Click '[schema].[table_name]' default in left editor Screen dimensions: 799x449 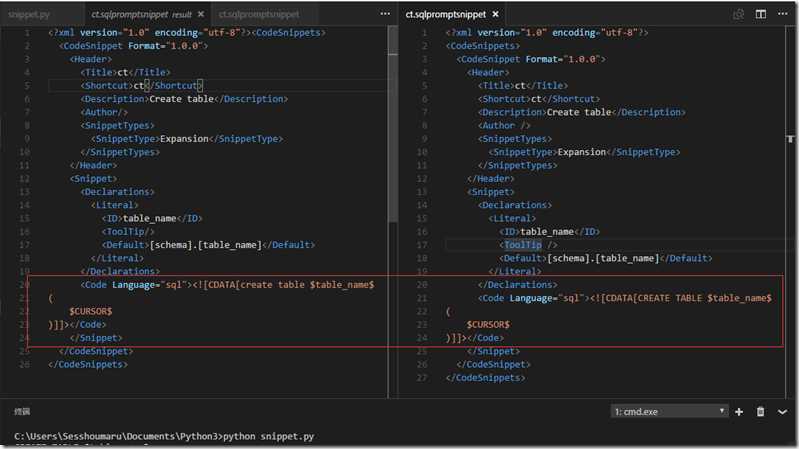[205, 245]
